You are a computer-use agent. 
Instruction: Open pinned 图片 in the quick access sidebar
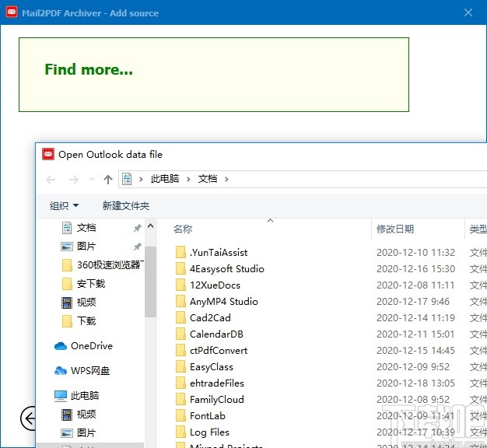pyautogui.click(x=86, y=247)
